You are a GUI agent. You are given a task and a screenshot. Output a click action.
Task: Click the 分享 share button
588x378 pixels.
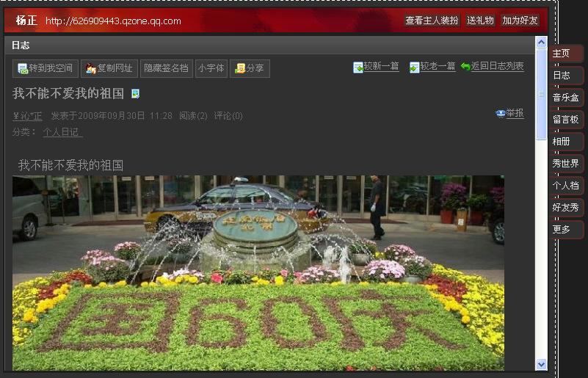[250, 68]
